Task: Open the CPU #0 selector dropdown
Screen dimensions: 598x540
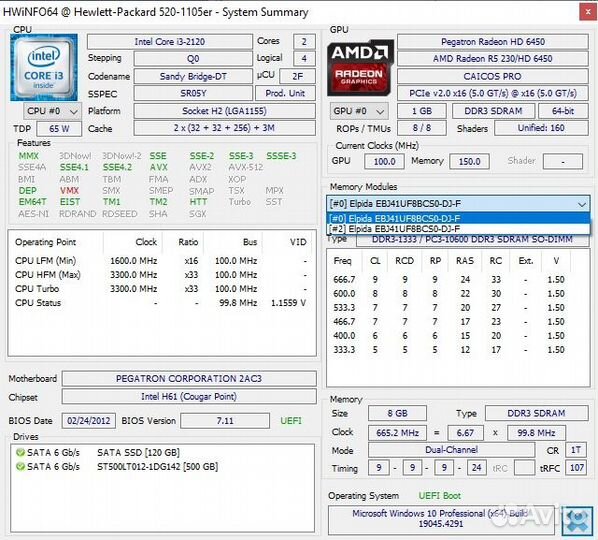Action: pyautogui.click(x=52, y=111)
